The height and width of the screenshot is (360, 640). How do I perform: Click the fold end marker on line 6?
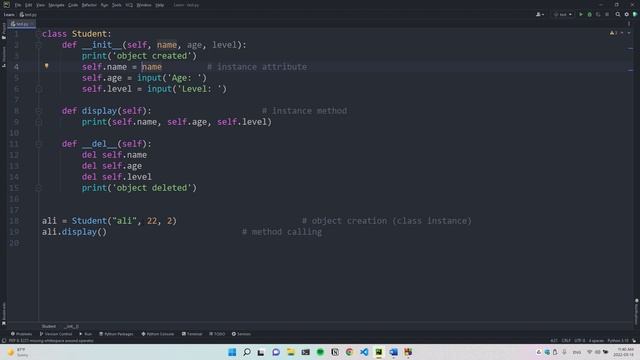click(38, 89)
